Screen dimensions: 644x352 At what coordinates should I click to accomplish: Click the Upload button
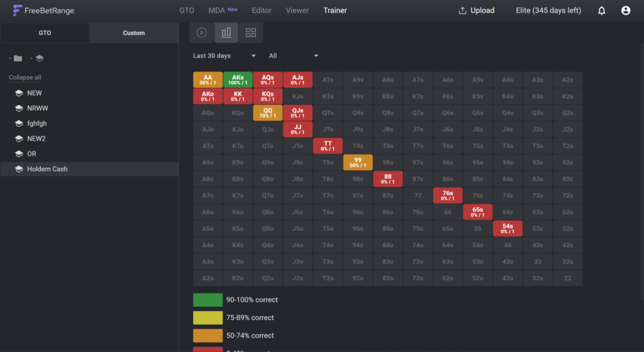[x=477, y=11]
